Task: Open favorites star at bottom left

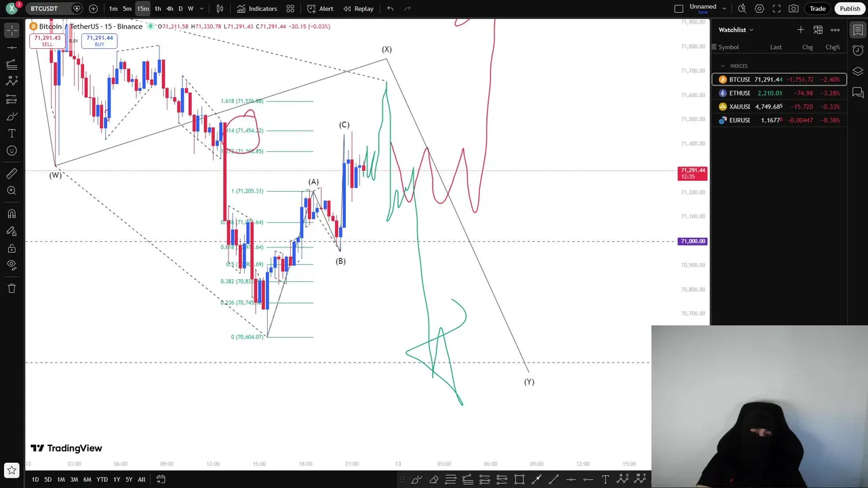Action: 12,470
